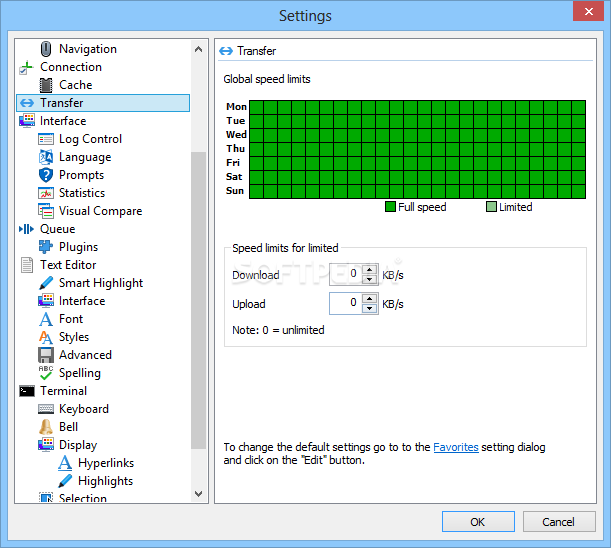Open the Plugins settings page
Image resolution: width=611 pixels, height=548 pixels.
coord(78,247)
